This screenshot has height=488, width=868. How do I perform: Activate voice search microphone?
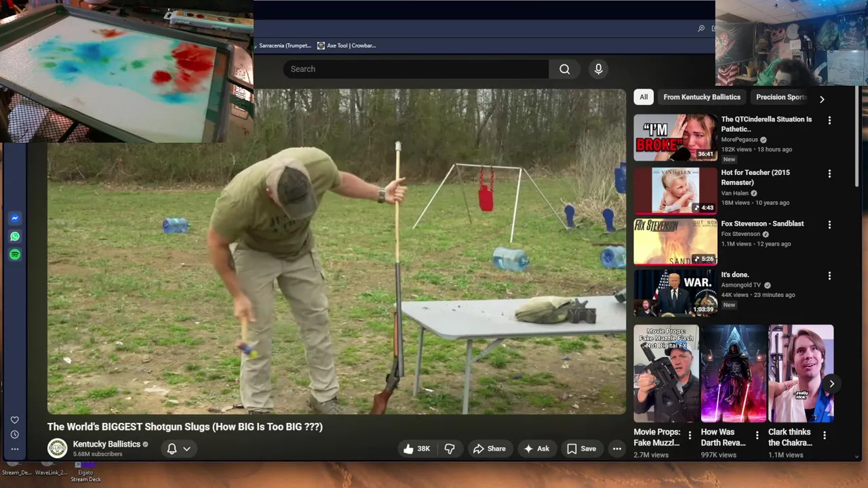[598, 69]
